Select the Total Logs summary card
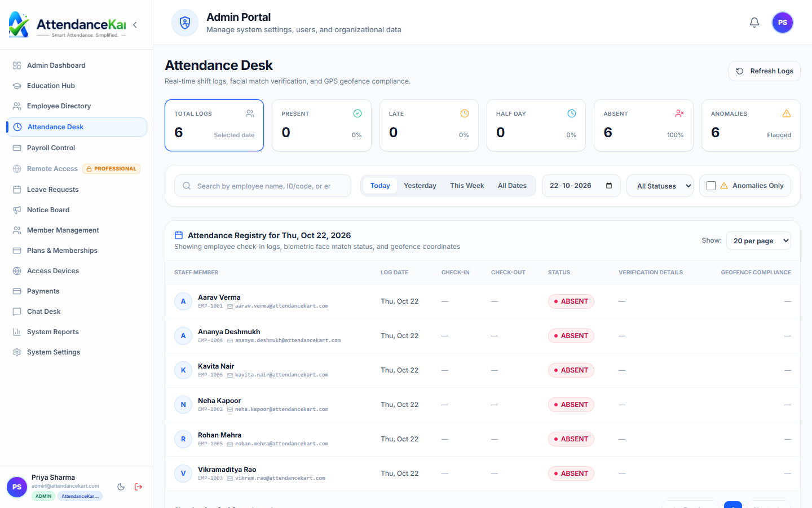Viewport: 812px width, 508px height. click(x=214, y=125)
